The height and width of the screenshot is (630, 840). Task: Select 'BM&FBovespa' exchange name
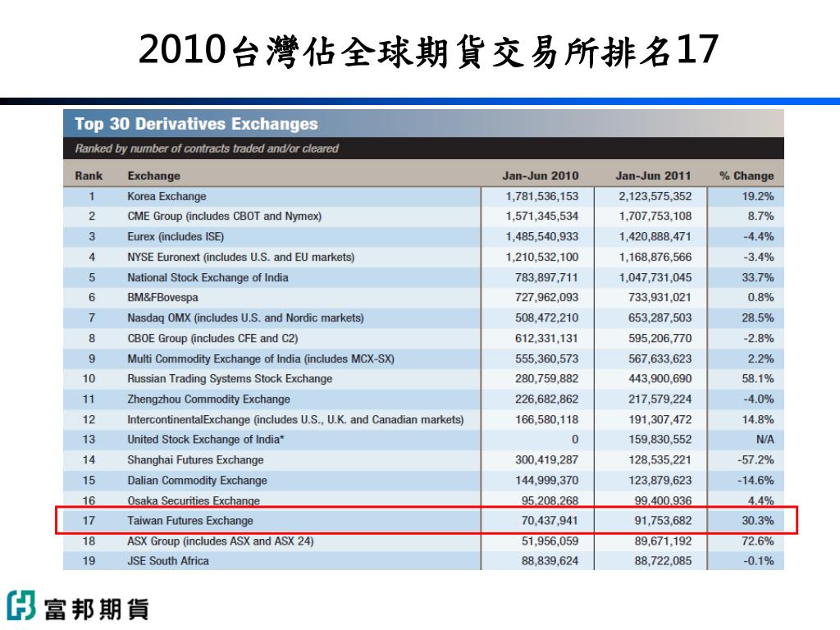point(162,297)
